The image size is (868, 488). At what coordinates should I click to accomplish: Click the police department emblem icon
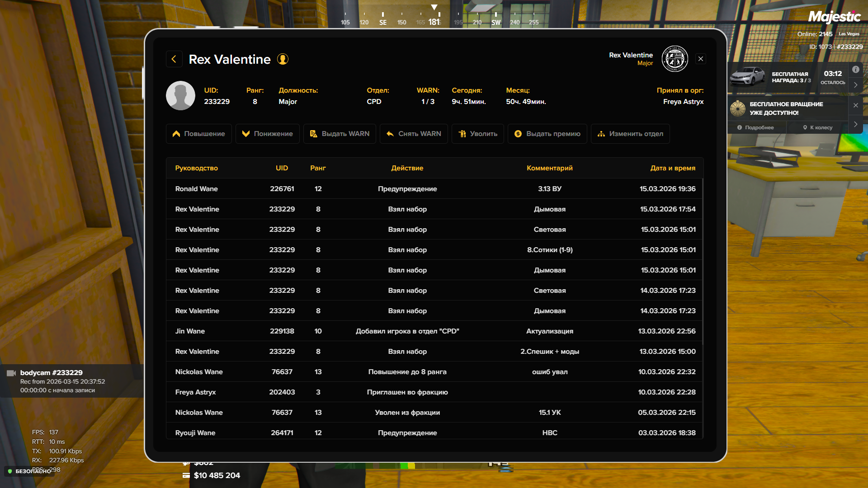point(675,59)
